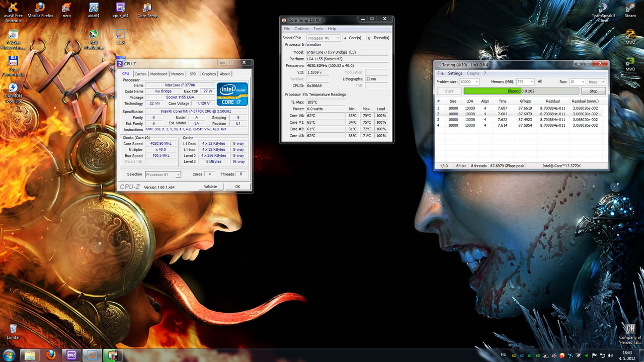This screenshot has height=362, width=644.
Task: Open Core Temp File menu
Action: pyautogui.click(x=287, y=29)
